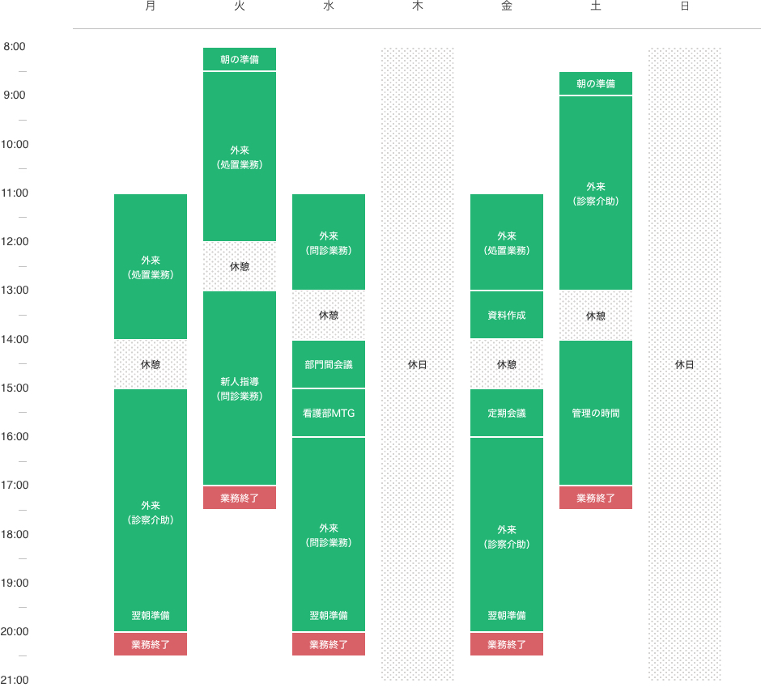This screenshot has height=700, width=761.
Task: Open Saturday's 外来(診察介助) block
Action: (596, 193)
